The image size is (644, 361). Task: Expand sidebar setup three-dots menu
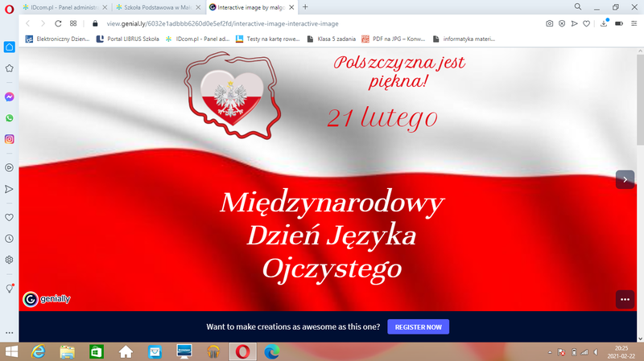click(9, 332)
